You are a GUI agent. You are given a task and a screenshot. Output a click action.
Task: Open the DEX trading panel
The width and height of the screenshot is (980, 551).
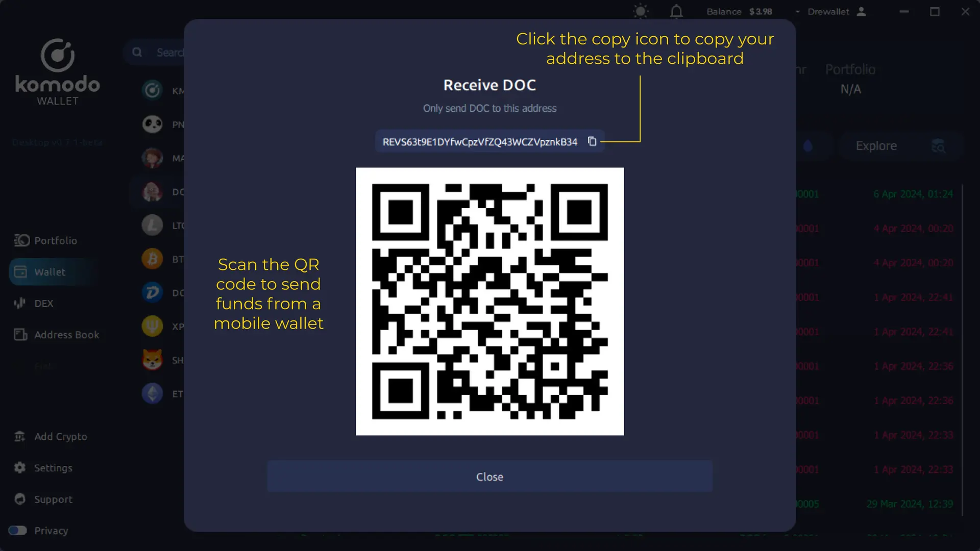tap(43, 303)
